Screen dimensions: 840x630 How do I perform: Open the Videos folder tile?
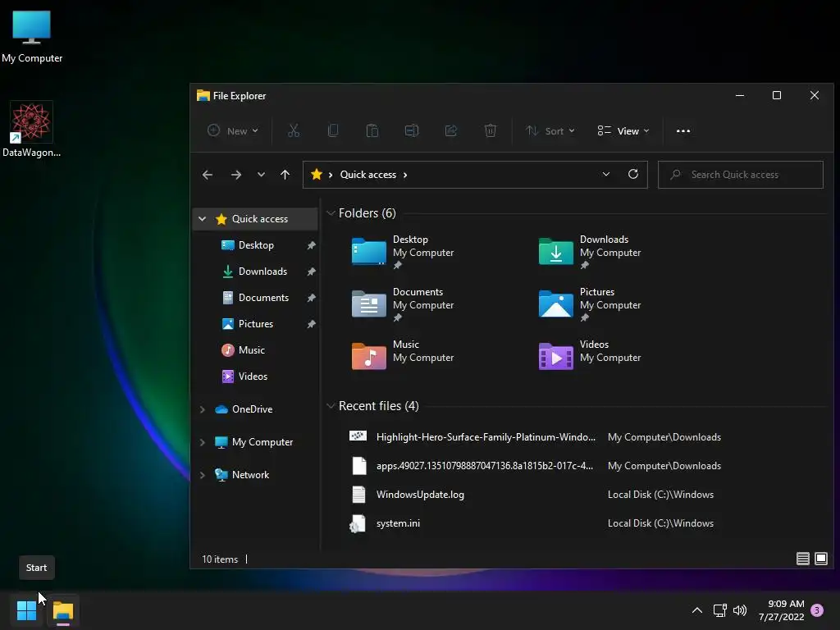pyautogui.click(x=590, y=357)
